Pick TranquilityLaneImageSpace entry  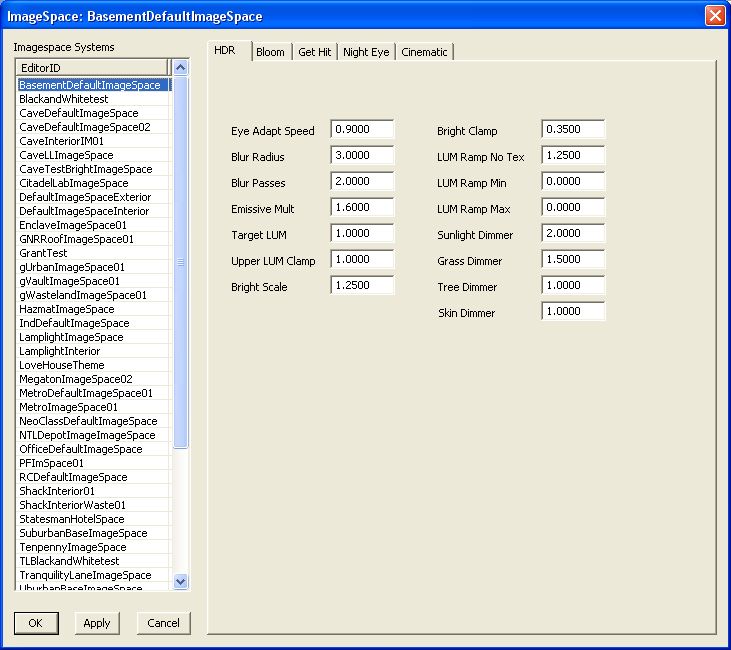tap(93, 574)
